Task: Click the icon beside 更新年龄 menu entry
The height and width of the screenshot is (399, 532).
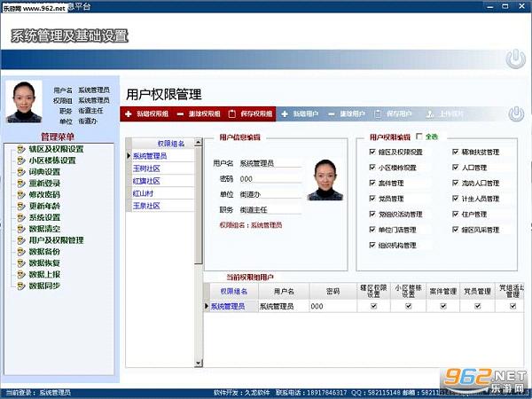Action: pos(21,207)
